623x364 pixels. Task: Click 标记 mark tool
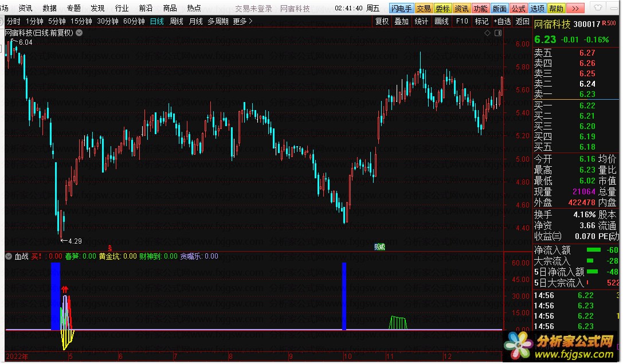[x=481, y=21]
